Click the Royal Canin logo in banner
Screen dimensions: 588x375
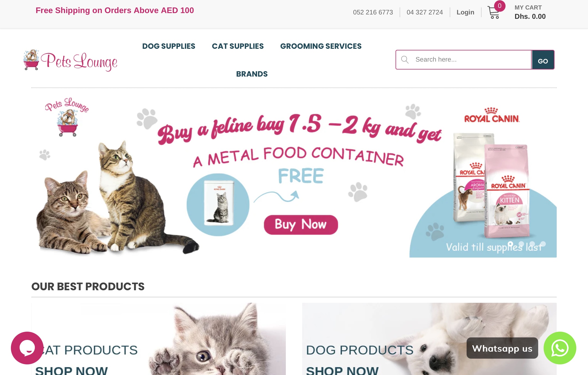pyautogui.click(x=492, y=115)
